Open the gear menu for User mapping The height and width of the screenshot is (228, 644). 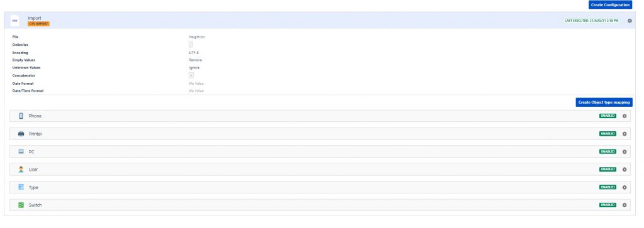click(625, 170)
